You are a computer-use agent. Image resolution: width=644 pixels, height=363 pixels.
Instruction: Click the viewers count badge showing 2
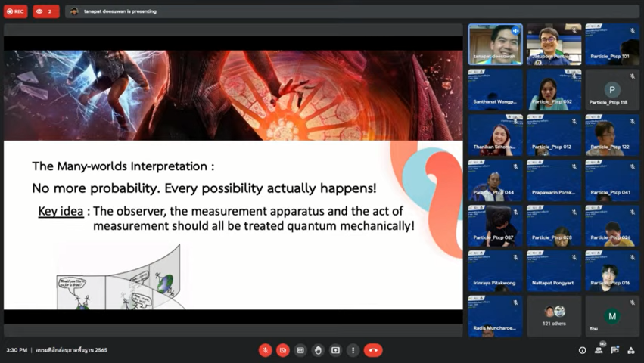[46, 11]
